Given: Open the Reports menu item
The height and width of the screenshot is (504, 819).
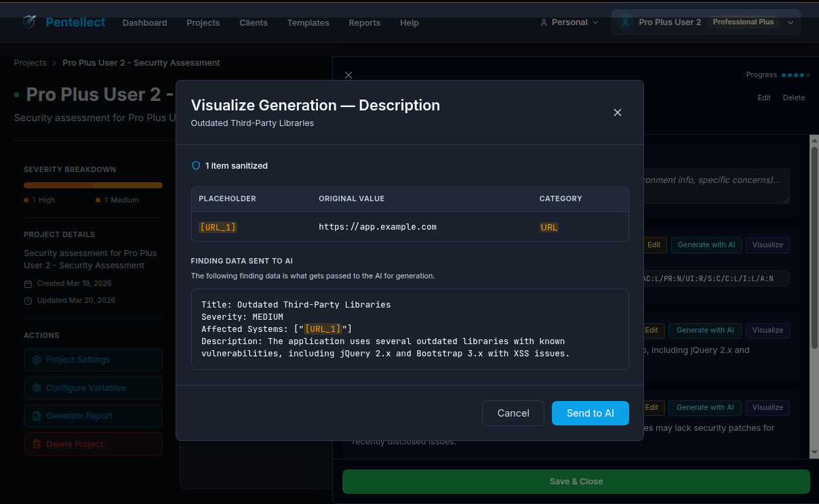Looking at the screenshot, I should (365, 22).
